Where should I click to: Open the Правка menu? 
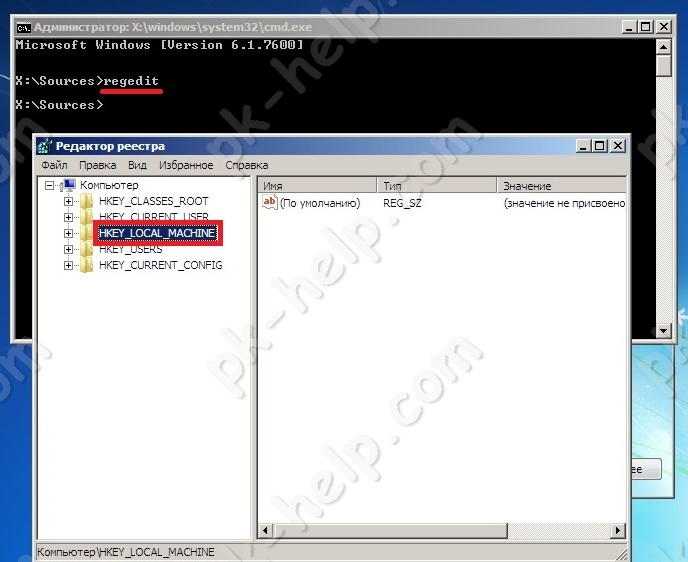97,165
